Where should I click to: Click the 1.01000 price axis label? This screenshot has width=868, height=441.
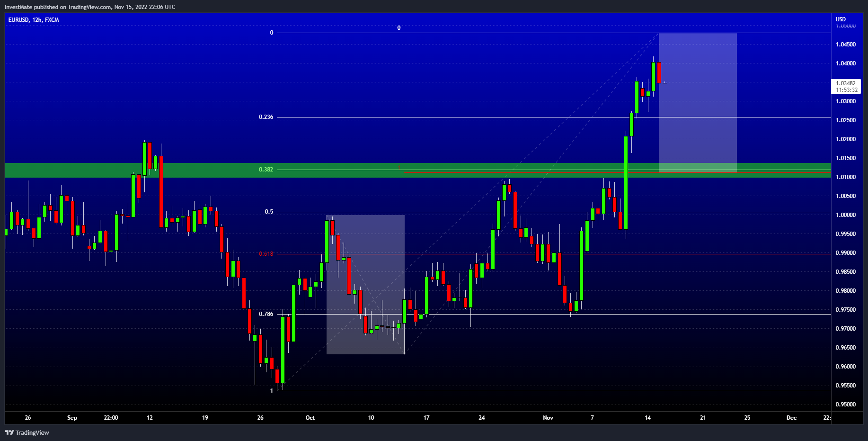click(846, 177)
